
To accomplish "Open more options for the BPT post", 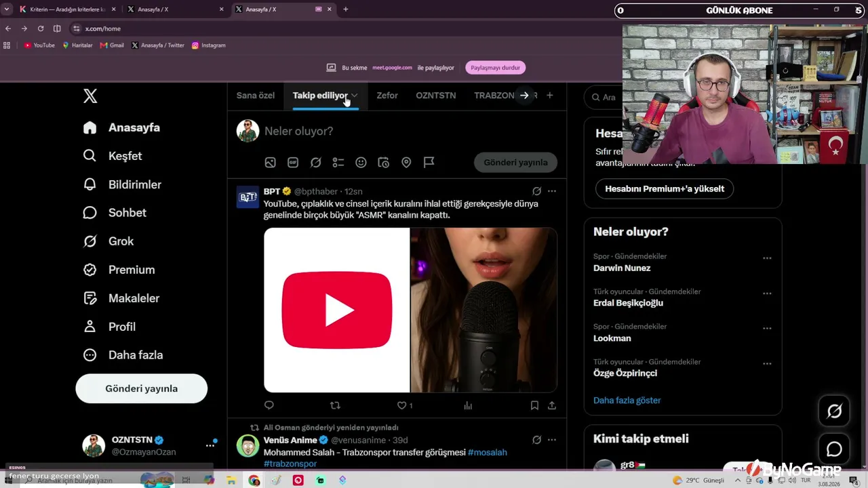I will click(552, 191).
